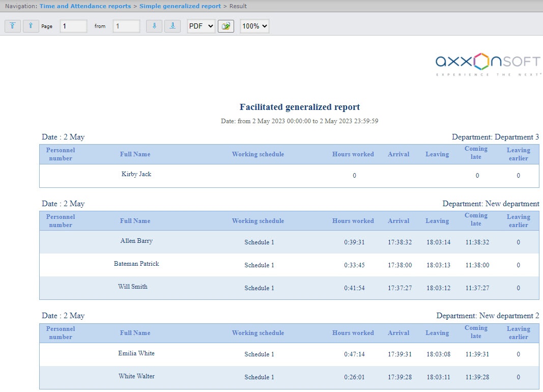Viewport: 543px width, 392px height.
Task: Click White Walter's leaving time 18:03:11
Action: [x=438, y=377]
